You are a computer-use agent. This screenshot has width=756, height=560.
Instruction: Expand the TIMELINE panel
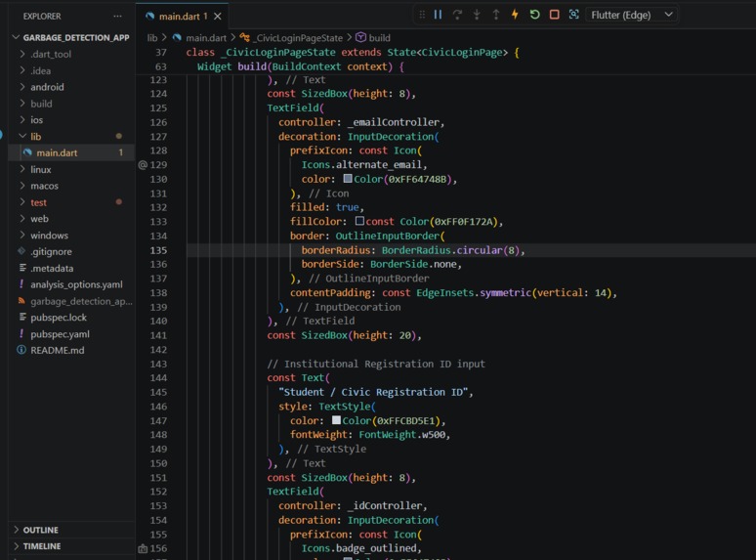[x=71, y=546]
